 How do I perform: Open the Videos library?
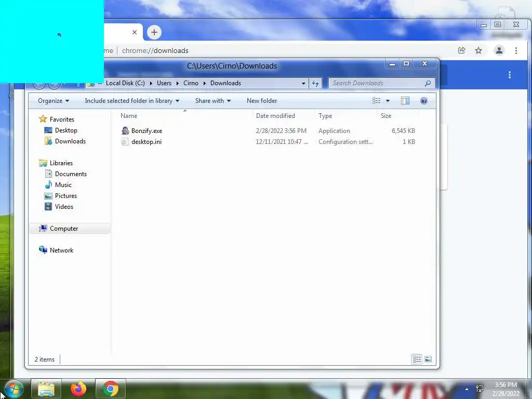pyautogui.click(x=64, y=207)
